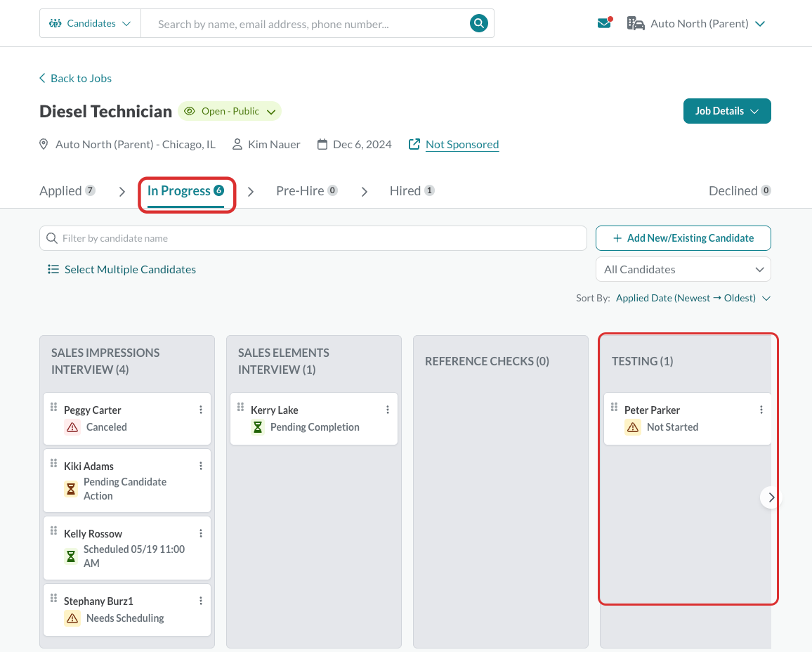Click Stephany Burz1's drag handle
812x652 pixels.
(53, 598)
